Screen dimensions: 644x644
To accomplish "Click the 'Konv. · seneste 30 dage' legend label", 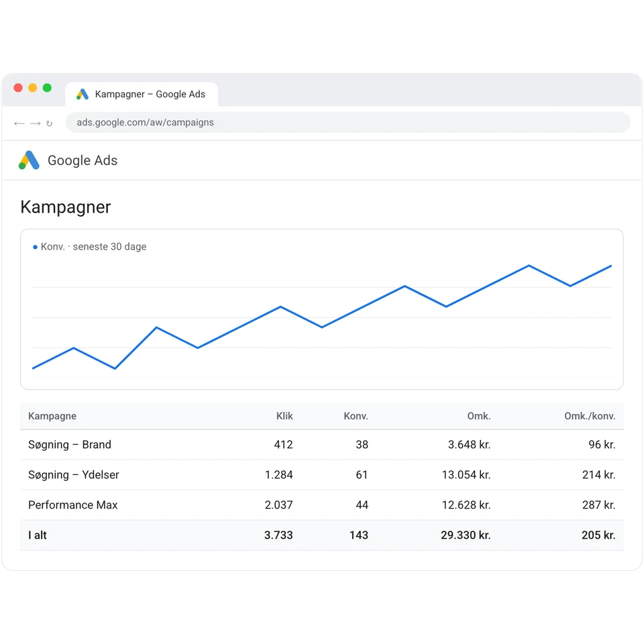I will point(94,246).
